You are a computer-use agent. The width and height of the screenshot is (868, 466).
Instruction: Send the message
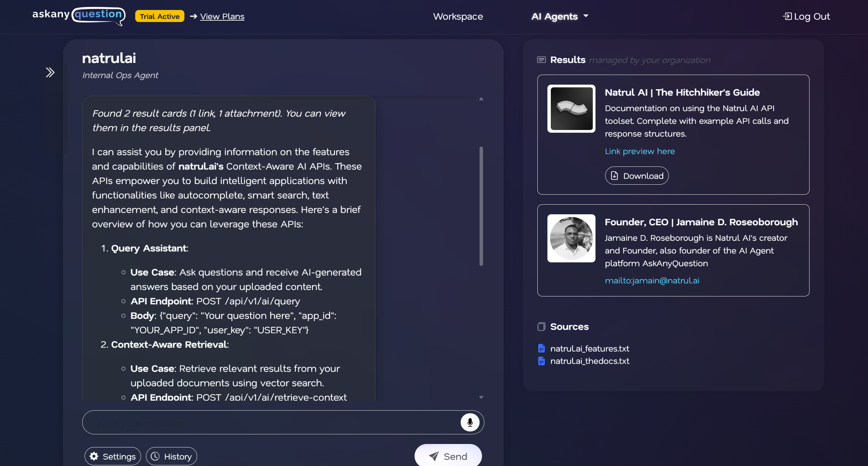point(448,456)
